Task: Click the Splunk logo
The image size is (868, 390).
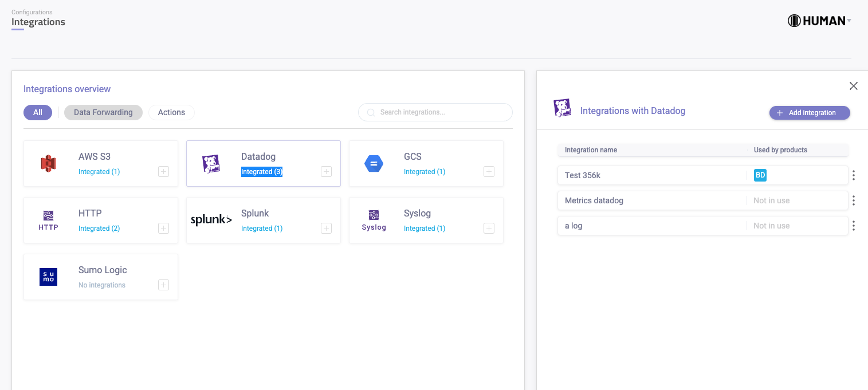Action: click(211, 220)
